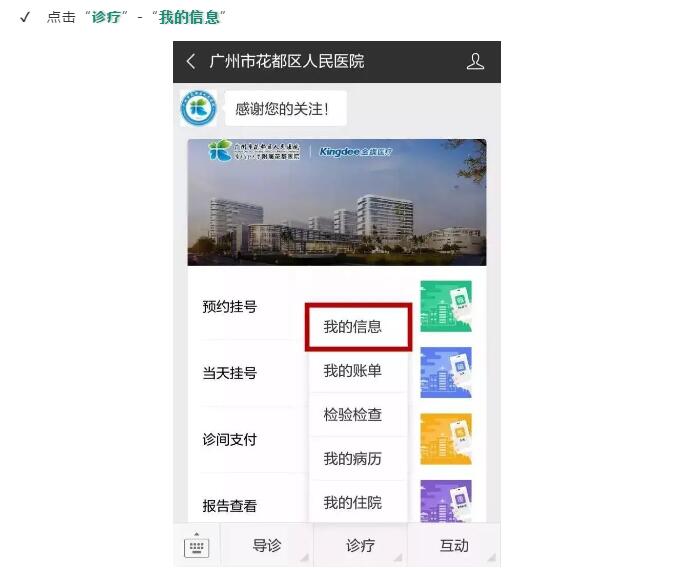Collapse the 诊疗 bottom menu

pyautogui.click(x=360, y=546)
